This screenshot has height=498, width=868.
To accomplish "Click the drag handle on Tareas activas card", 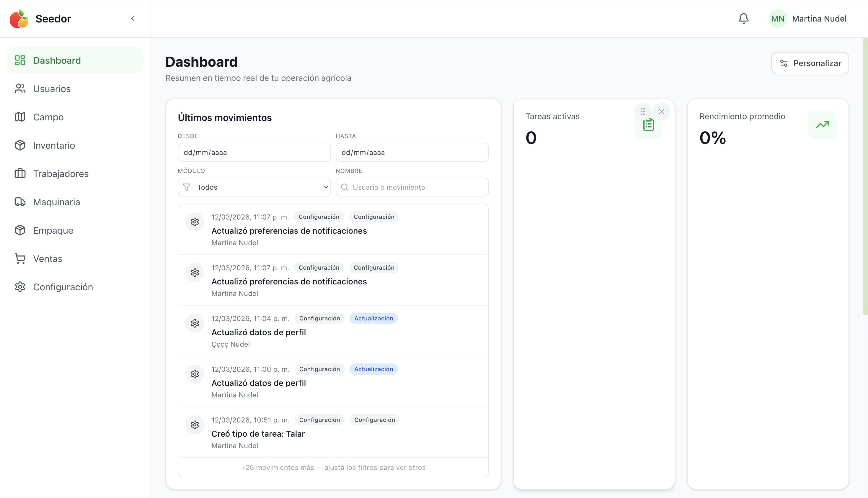I will 642,112.
